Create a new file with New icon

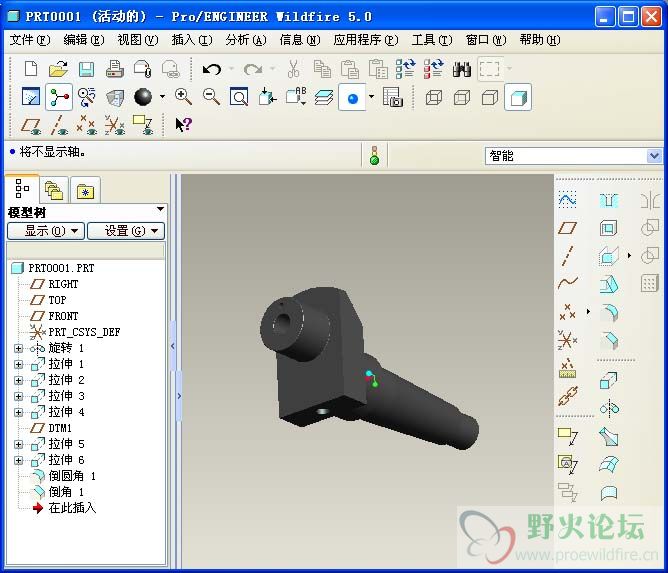(31, 69)
